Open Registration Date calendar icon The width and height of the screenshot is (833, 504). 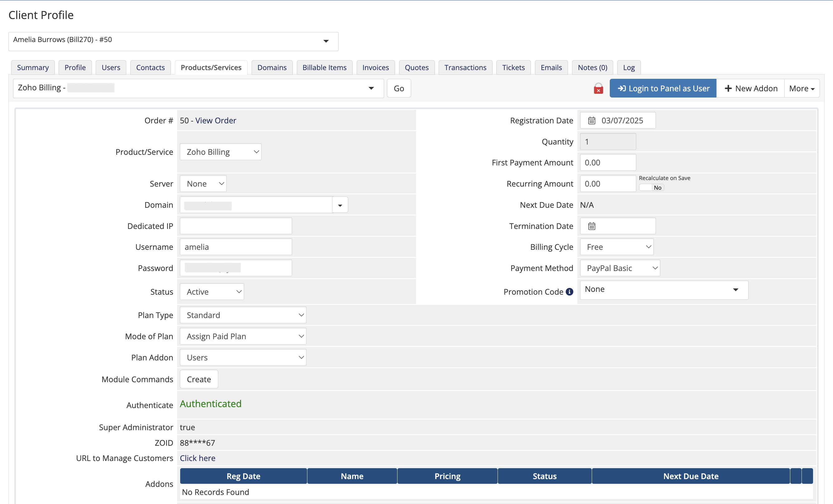pyautogui.click(x=591, y=121)
